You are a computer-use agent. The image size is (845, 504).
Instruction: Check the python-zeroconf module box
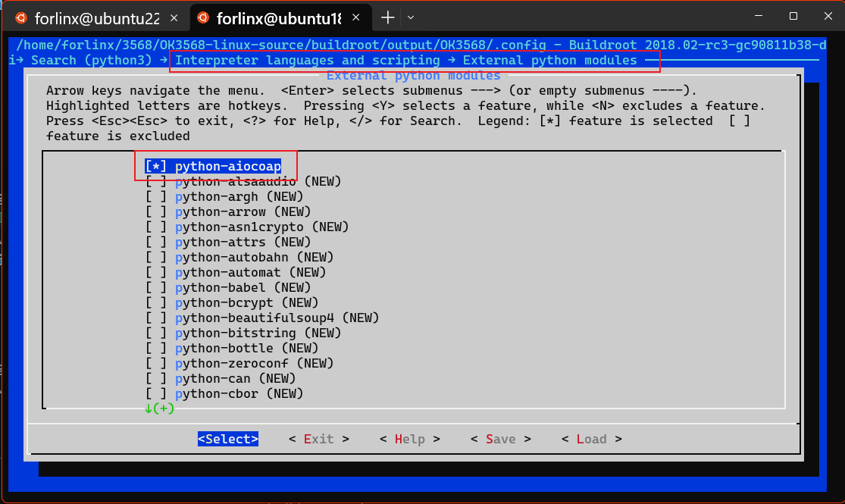coord(157,364)
